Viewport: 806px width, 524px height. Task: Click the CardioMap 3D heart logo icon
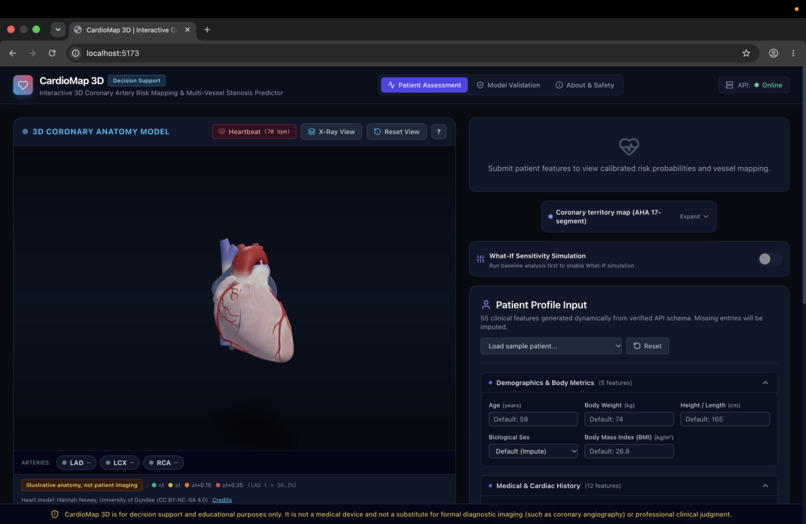[23, 85]
